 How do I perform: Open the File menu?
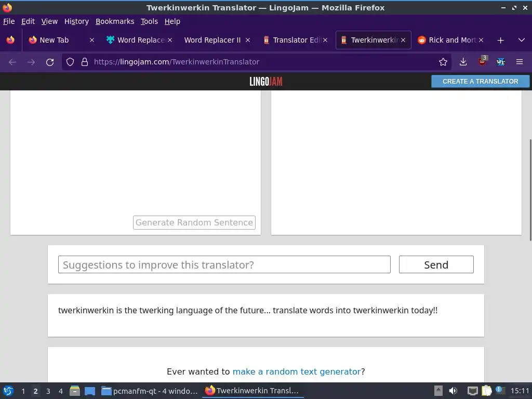[9, 21]
